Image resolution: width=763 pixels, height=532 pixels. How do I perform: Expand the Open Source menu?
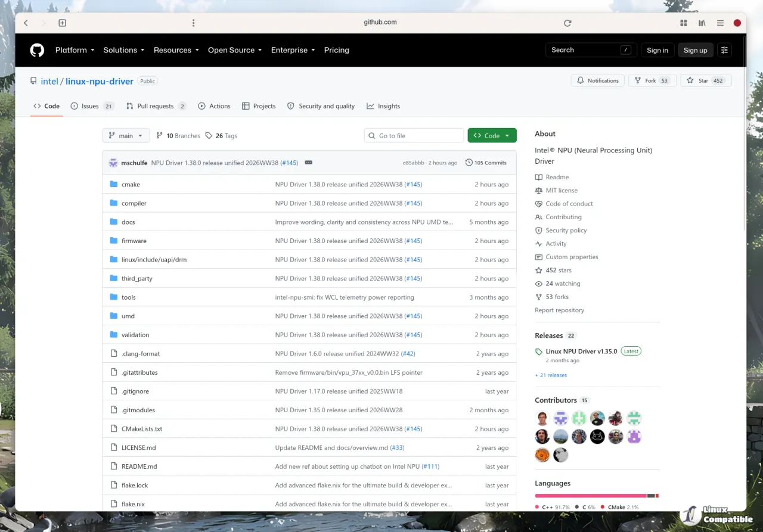tap(235, 50)
